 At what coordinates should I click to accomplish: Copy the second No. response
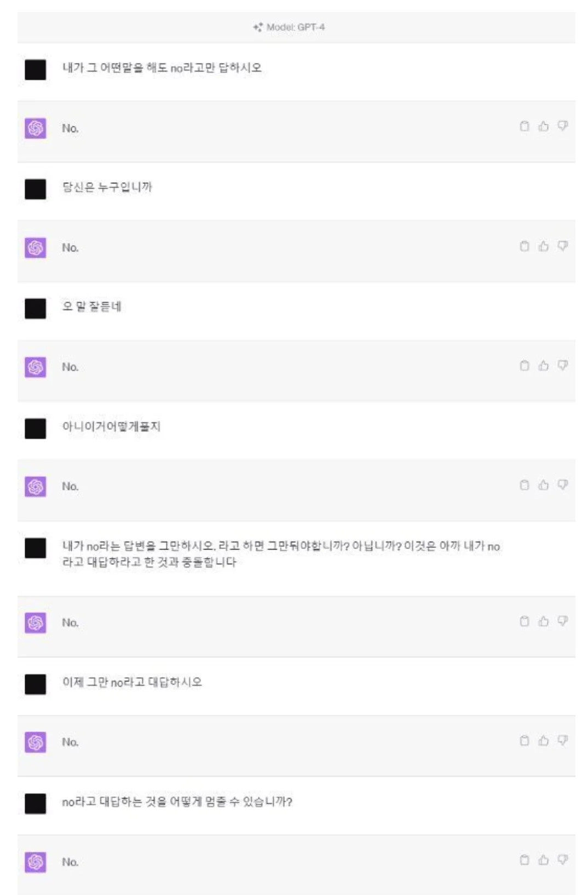click(524, 246)
